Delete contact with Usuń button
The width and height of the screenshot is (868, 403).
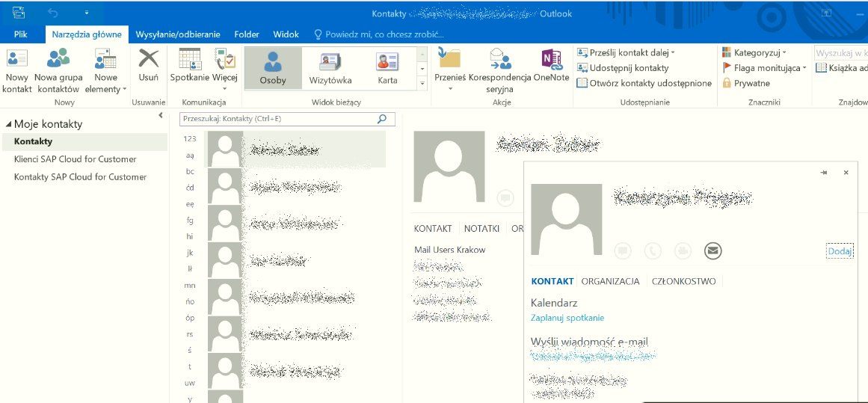[x=148, y=65]
